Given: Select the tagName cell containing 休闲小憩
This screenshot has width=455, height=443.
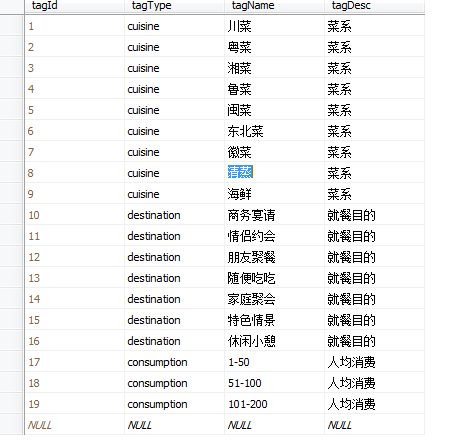Looking at the screenshot, I should tap(274, 341).
